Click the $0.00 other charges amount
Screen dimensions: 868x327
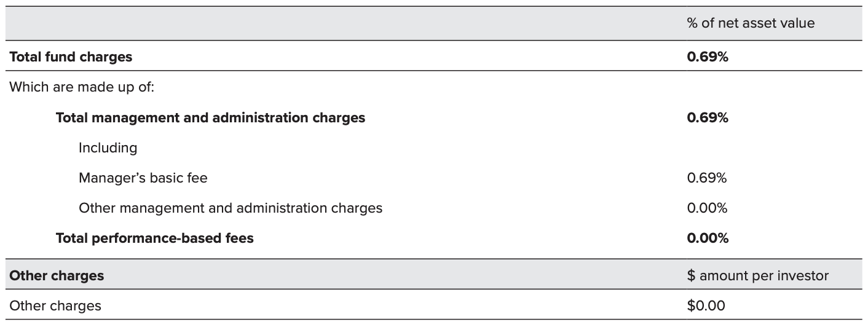point(706,305)
